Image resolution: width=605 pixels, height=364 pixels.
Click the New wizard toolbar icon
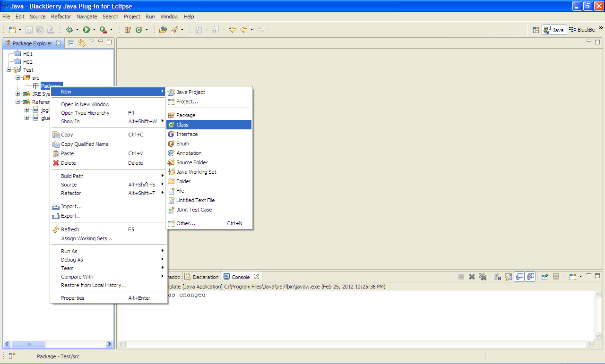point(12,30)
